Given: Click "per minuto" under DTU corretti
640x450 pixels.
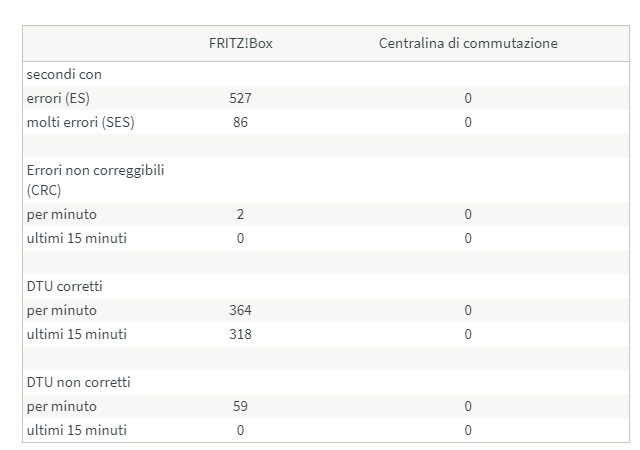Looking at the screenshot, I should [62, 310].
